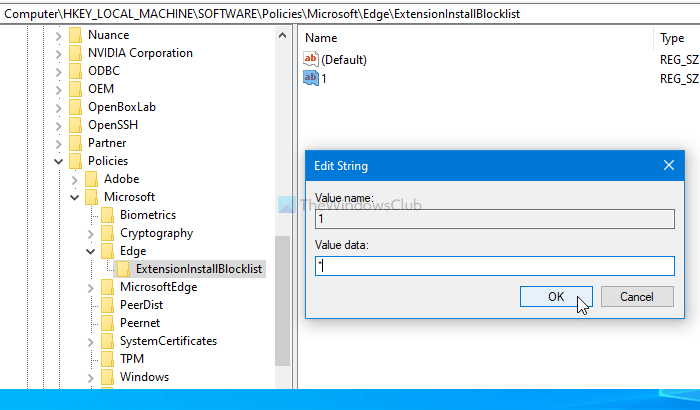The width and height of the screenshot is (700, 410).
Task: Click the Value data text field
Action: pyautogui.click(x=494, y=266)
